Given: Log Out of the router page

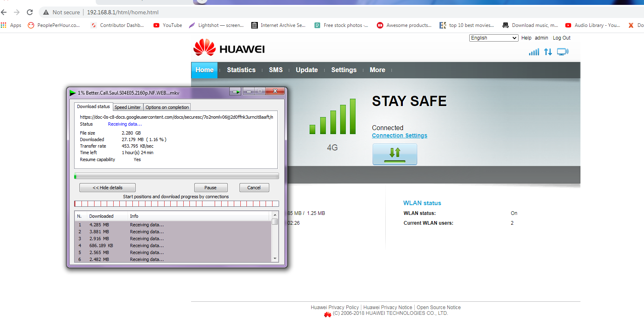Looking at the screenshot, I should [x=561, y=38].
